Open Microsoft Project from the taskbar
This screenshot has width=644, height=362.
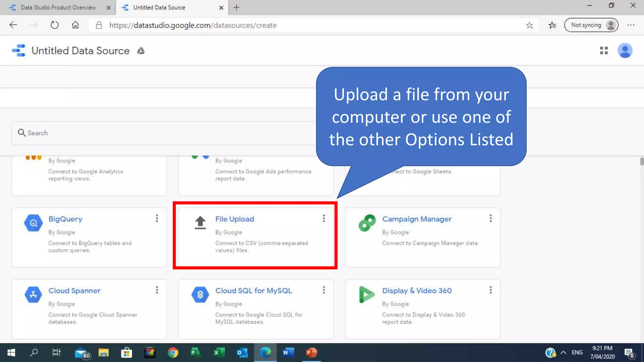coord(196,353)
